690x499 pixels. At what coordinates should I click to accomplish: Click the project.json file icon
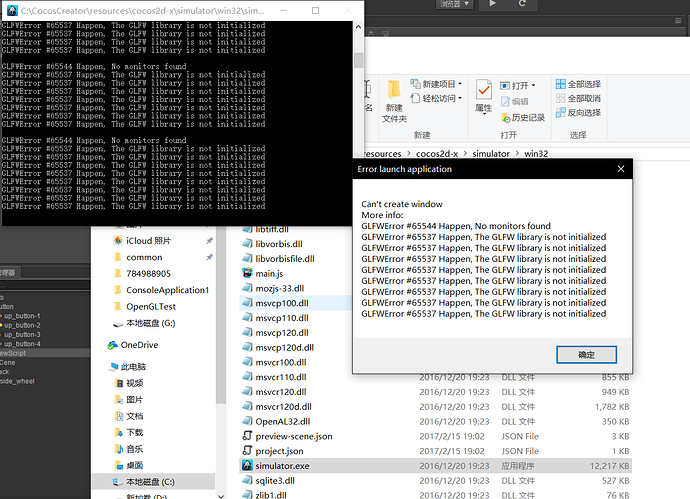pyautogui.click(x=247, y=451)
